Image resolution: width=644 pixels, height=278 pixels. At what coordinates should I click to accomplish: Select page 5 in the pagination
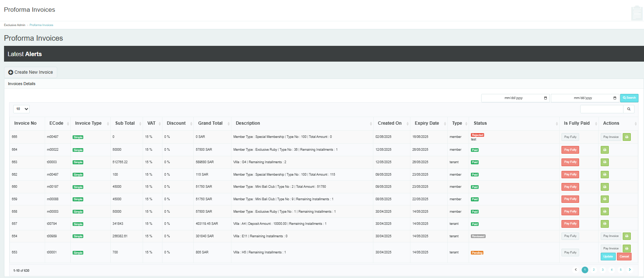pos(621,270)
